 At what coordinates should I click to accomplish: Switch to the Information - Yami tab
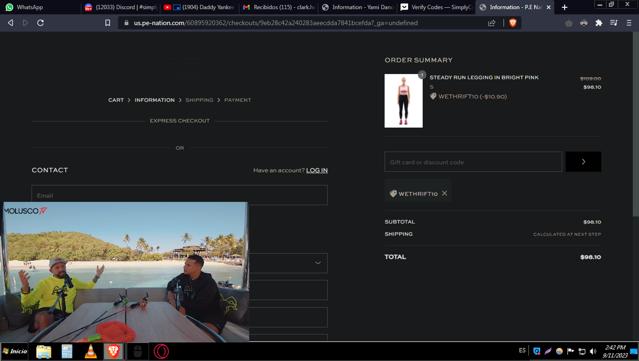coord(357,7)
